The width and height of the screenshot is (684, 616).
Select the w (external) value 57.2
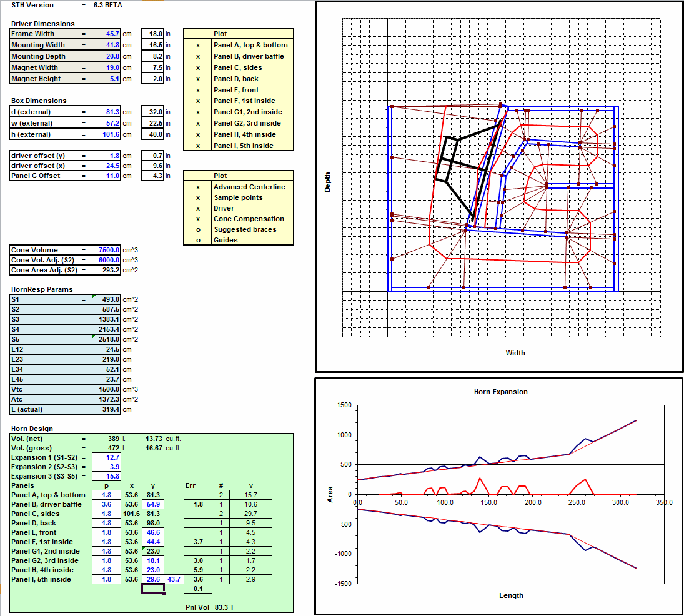pyautogui.click(x=106, y=124)
